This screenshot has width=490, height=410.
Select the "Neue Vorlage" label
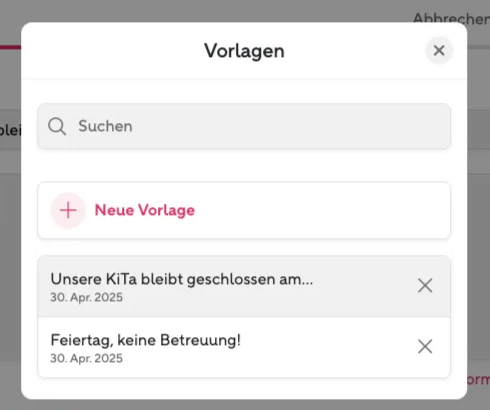pyautogui.click(x=145, y=210)
